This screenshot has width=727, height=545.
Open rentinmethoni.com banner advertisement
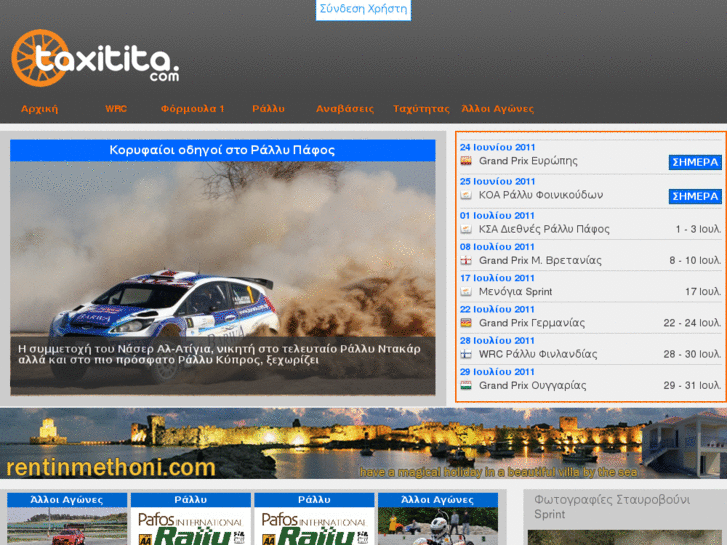[364, 443]
